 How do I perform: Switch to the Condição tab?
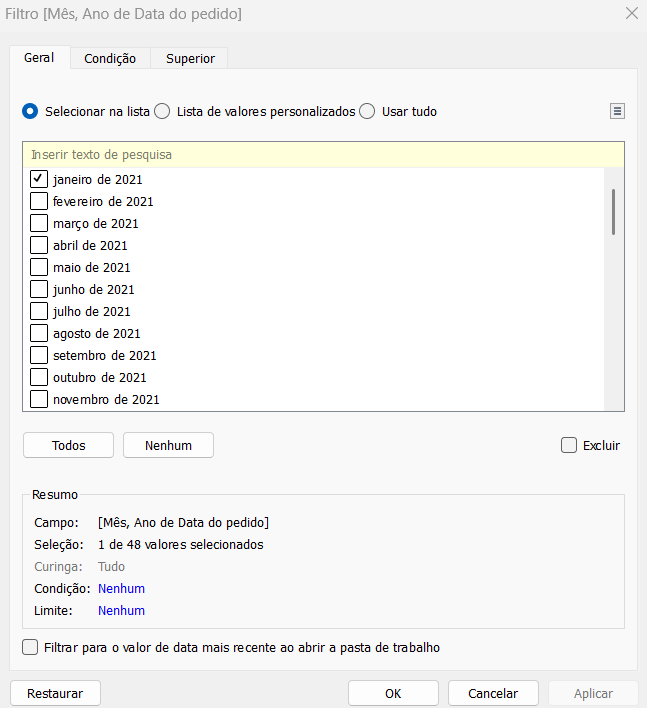pos(110,59)
